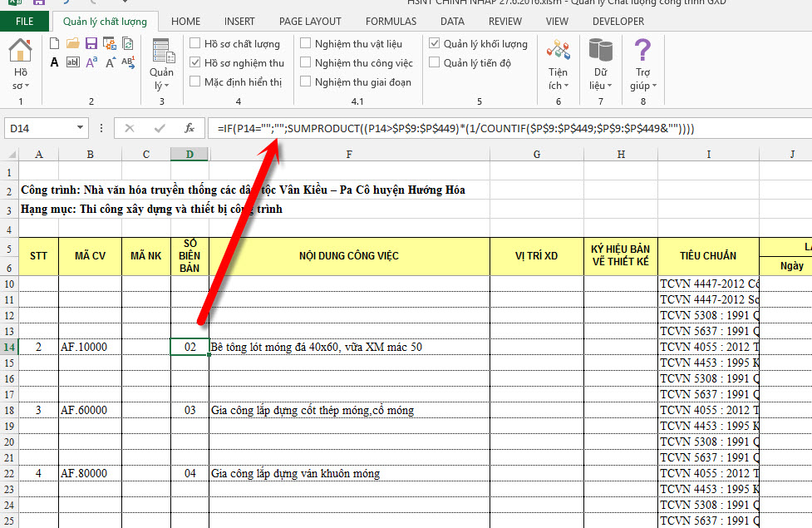Click the gear settings window icon
812x528 pixels.
pyautogui.click(x=109, y=43)
